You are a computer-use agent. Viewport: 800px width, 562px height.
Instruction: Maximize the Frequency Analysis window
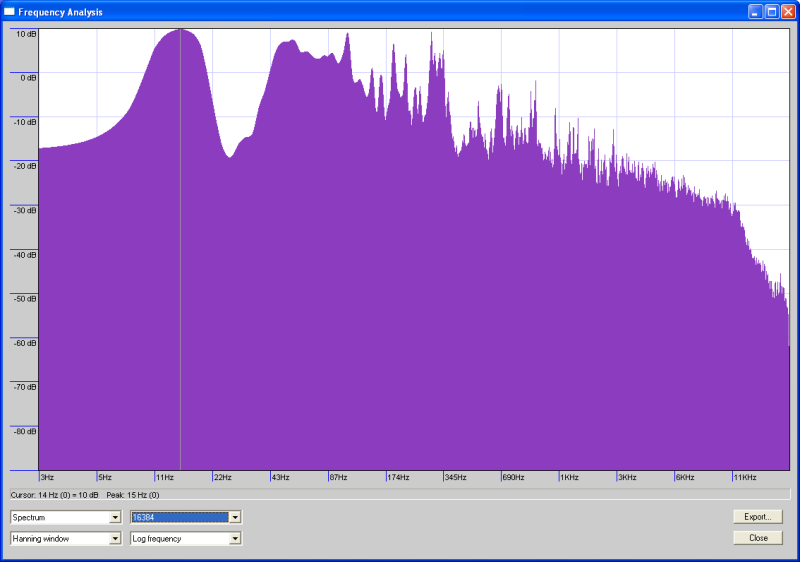[772, 12]
